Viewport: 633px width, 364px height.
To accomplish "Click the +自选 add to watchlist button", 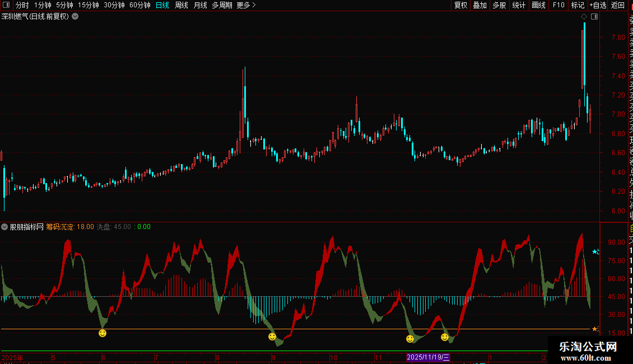I will click(x=597, y=5).
